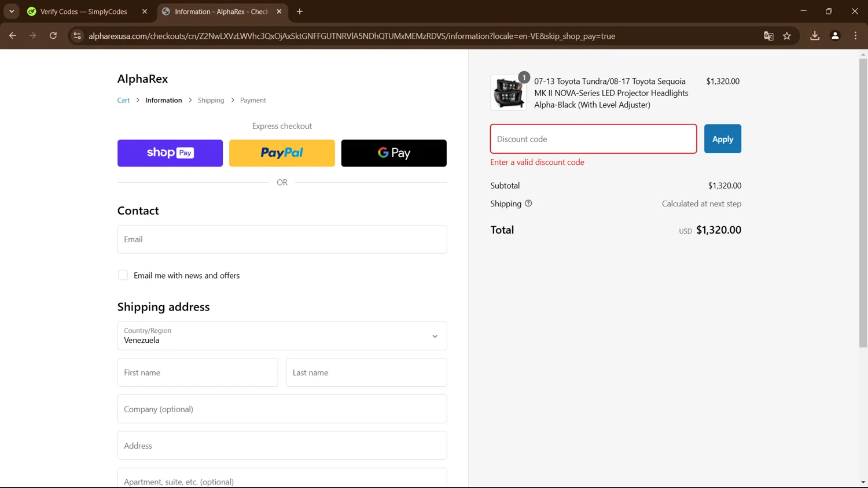This screenshot has width=868, height=488.
Task: Click Information breadcrumb step
Action: pos(164,100)
